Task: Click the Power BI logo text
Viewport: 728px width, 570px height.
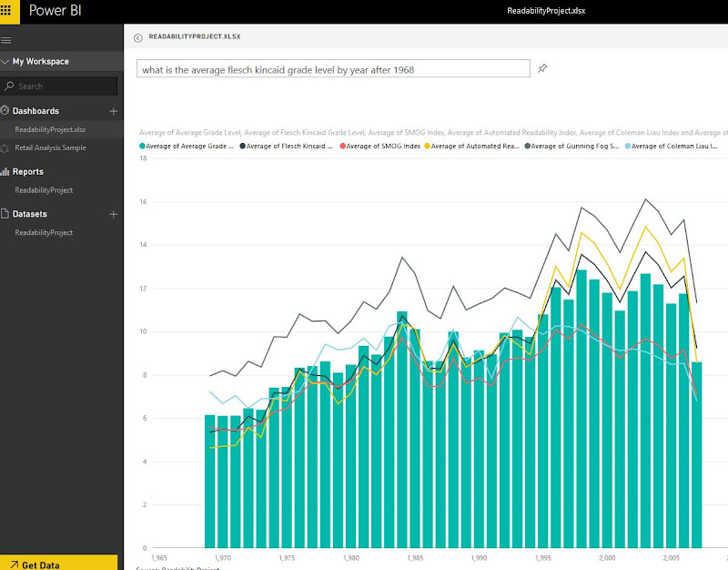Action: [x=56, y=10]
